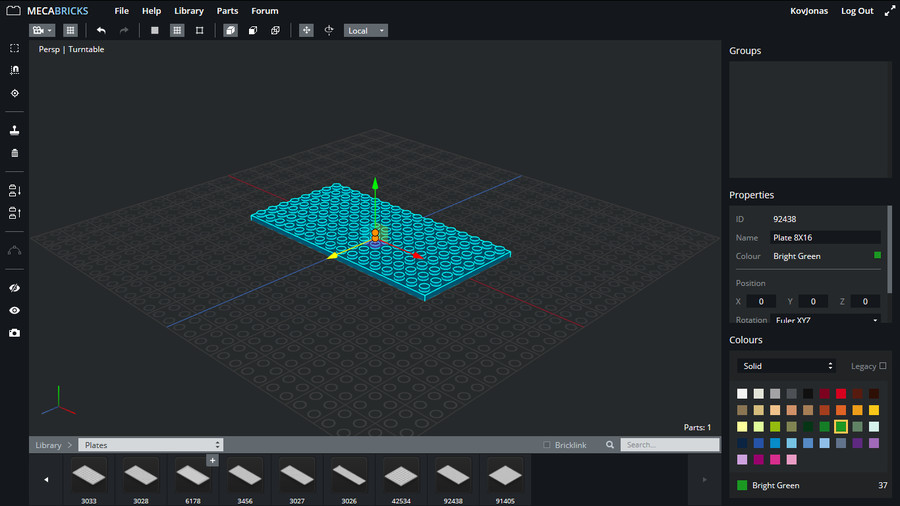The height and width of the screenshot is (506, 900).
Task: Click the brick move-down icon in sidebar
Action: [14, 190]
